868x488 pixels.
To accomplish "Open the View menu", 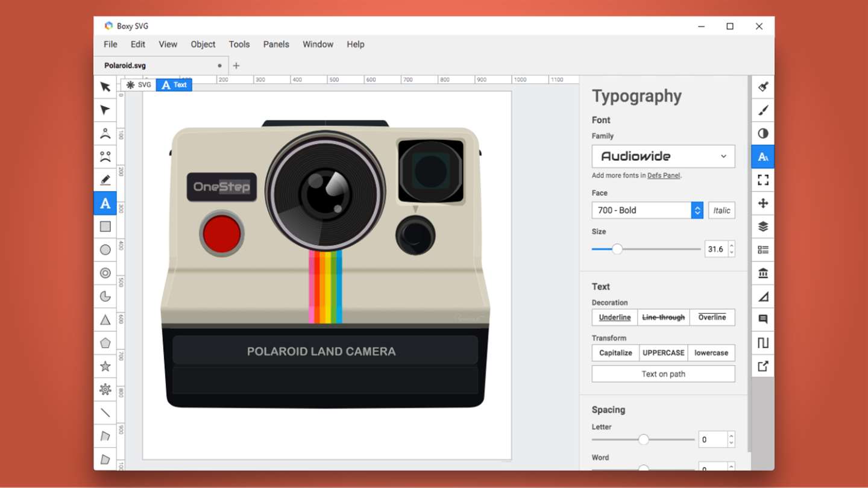I will pyautogui.click(x=168, y=44).
